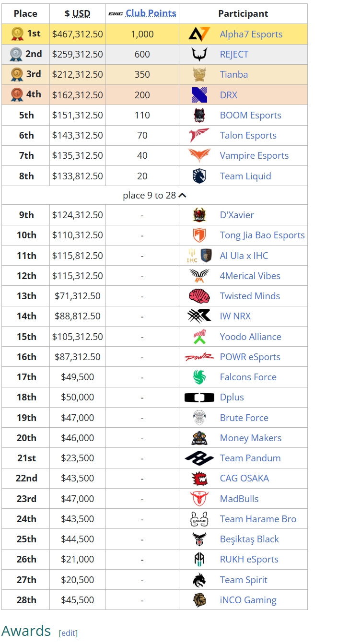Screen dimensions: 361x644
Task: Click the edit link beside Awards
Action: (x=68, y=633)
